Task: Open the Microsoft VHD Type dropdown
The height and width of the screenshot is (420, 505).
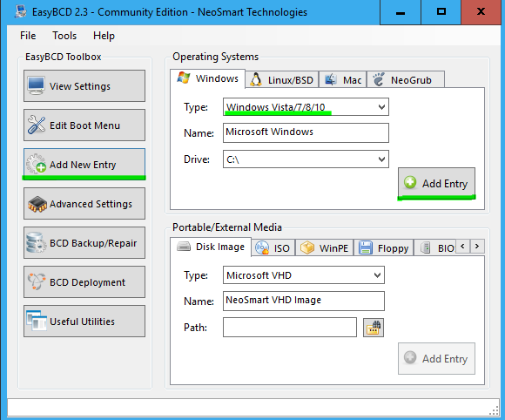Action: click(x=303, y=275)
